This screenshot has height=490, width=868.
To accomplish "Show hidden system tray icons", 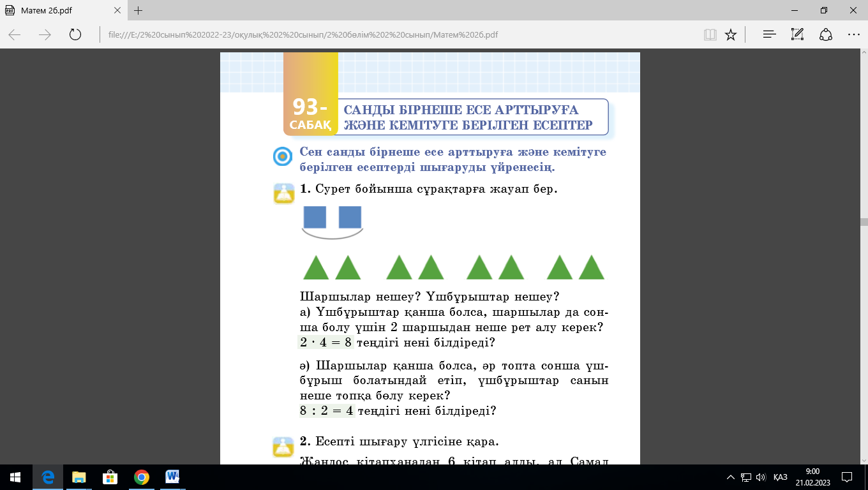I will pyautogui.click(x=731, y=477).
